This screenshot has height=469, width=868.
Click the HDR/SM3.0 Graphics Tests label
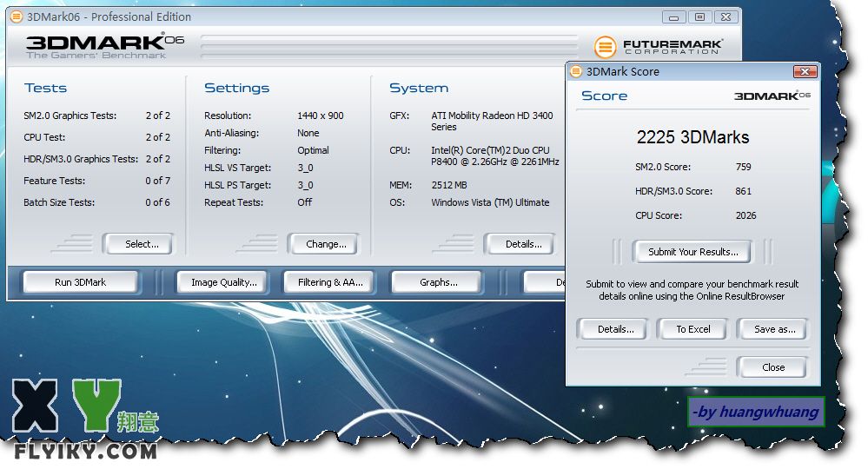[x=80, y=159]
